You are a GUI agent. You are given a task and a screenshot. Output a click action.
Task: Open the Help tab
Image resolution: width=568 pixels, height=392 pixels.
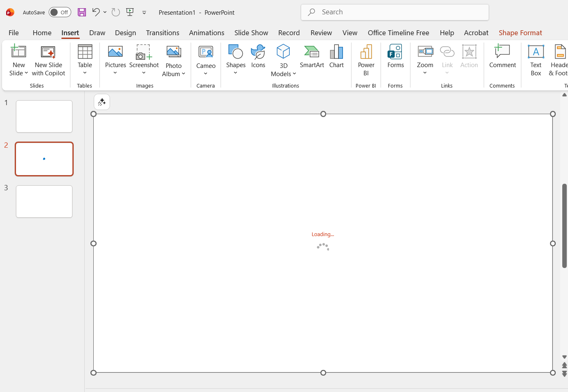tap(447, 33)
